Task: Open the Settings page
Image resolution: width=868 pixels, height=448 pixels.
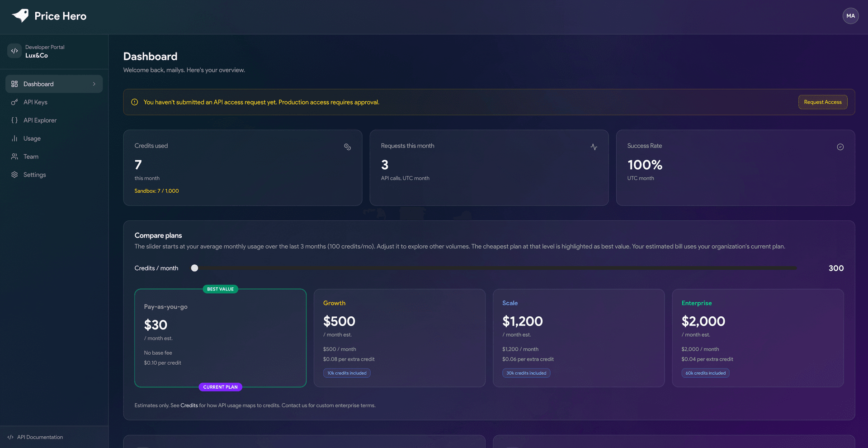Action: (54, 174)
